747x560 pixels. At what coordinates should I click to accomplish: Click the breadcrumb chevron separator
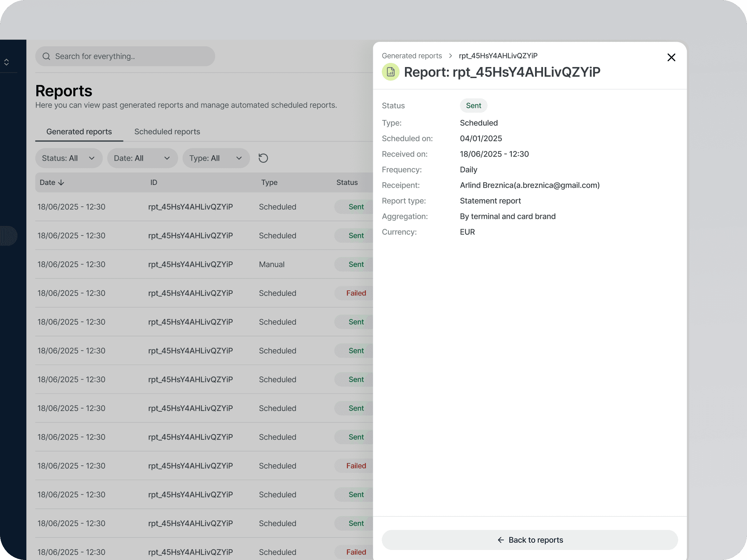coord(450,56)
